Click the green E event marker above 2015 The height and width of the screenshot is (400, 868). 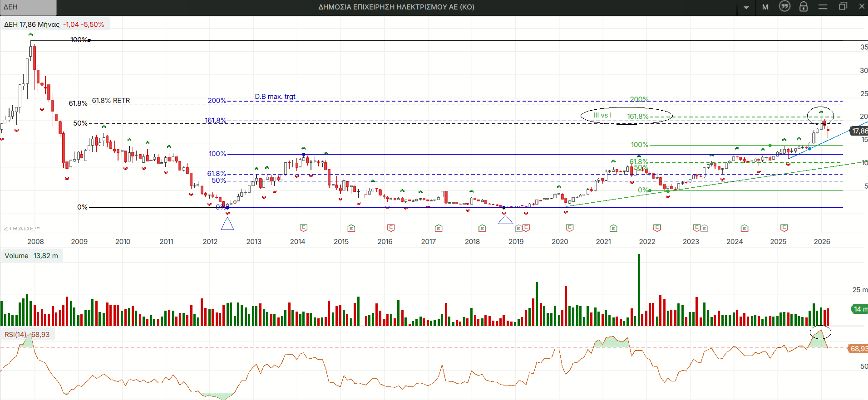tap(351, 228)
